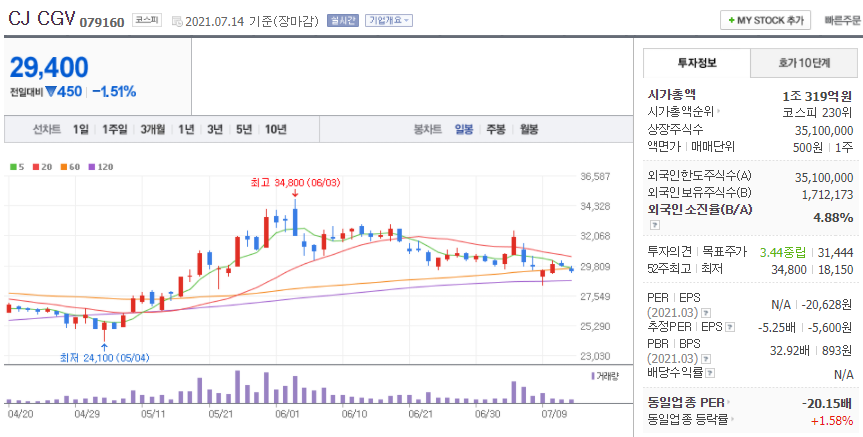Click the 시가총액 value 1조 319억원
The width and height of the screenshot is (863, 437).
tap(818, 96)
